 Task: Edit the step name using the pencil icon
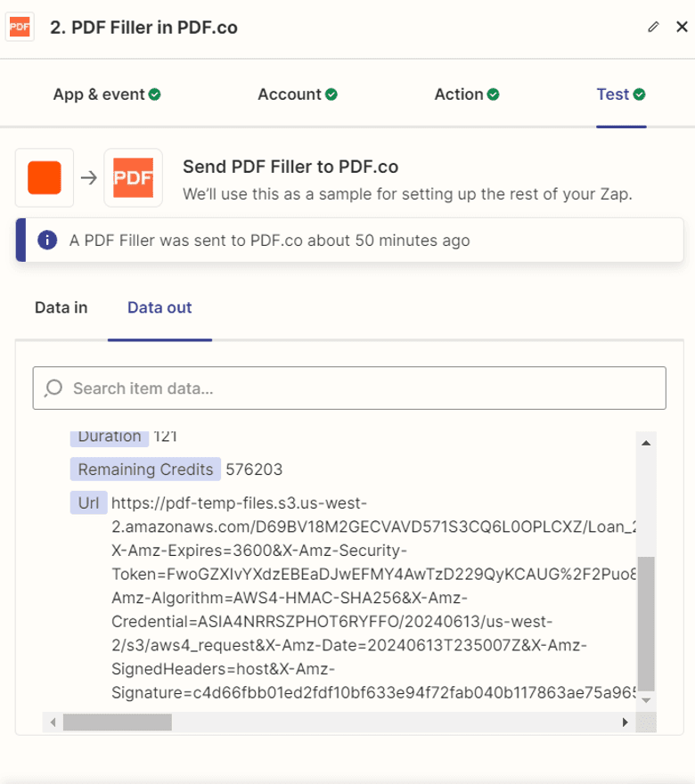653,27
